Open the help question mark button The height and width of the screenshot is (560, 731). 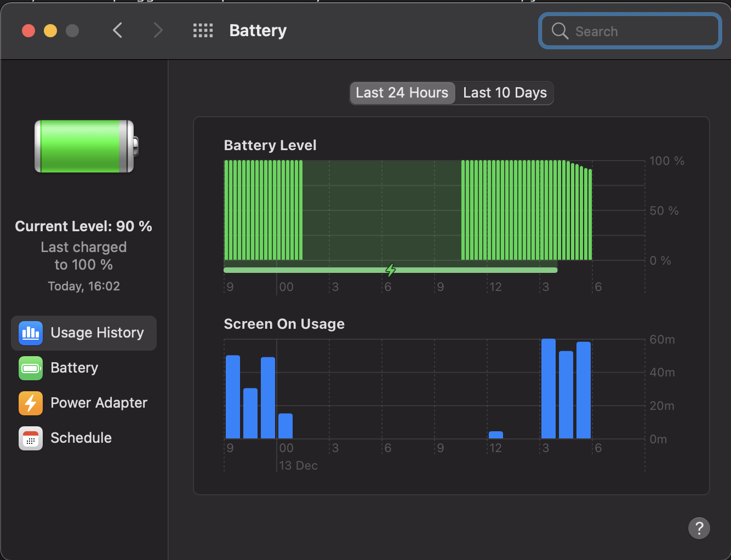(x=699, y=528)
